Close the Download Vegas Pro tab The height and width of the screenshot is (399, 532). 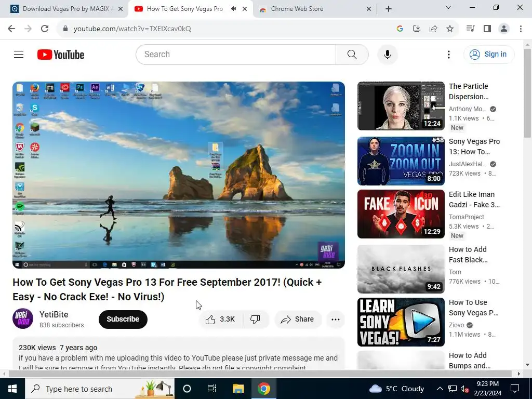point(121,9)
